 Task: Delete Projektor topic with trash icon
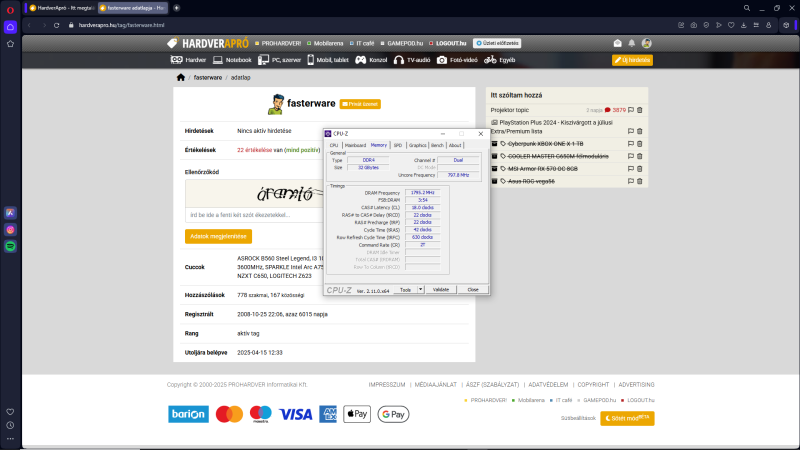point(639,110)
